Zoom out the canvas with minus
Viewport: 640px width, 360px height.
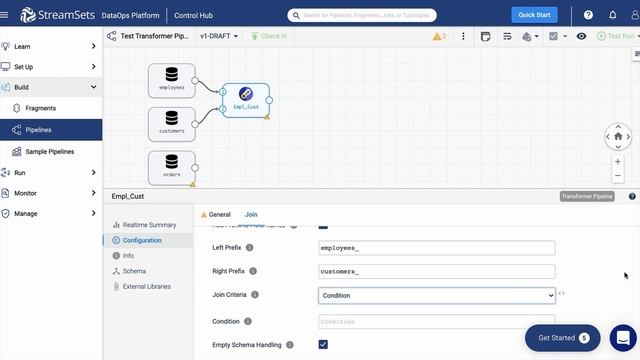tap(618, 176)
